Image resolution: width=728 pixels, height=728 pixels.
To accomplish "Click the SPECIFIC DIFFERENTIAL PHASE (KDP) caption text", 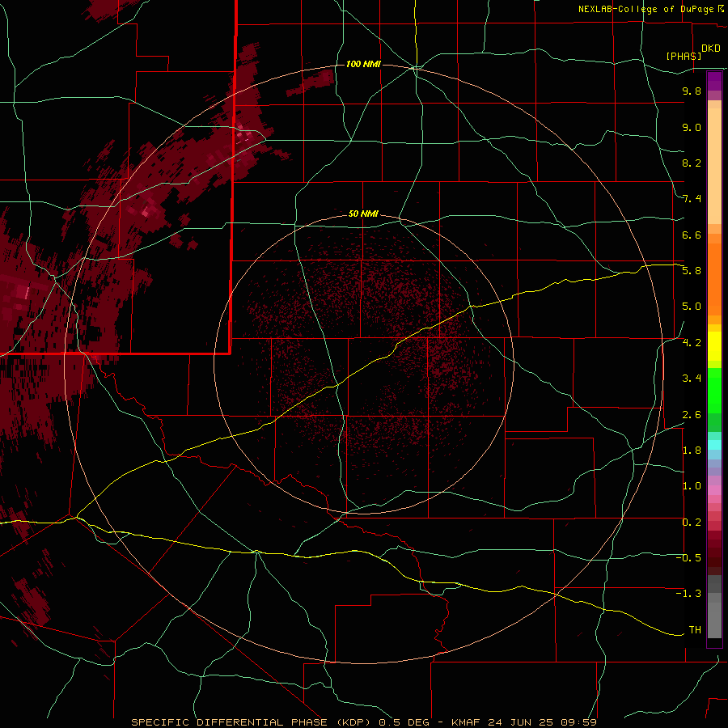I will click(252, 722).
